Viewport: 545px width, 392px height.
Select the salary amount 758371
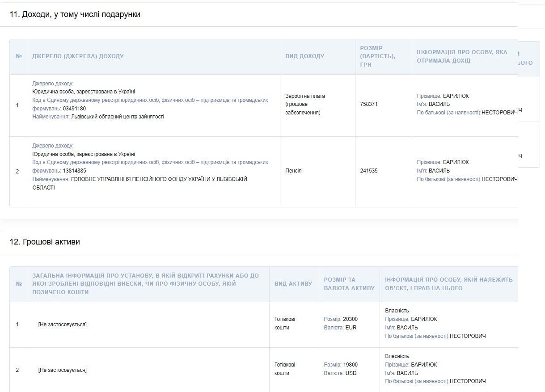[x=368, y=104]
